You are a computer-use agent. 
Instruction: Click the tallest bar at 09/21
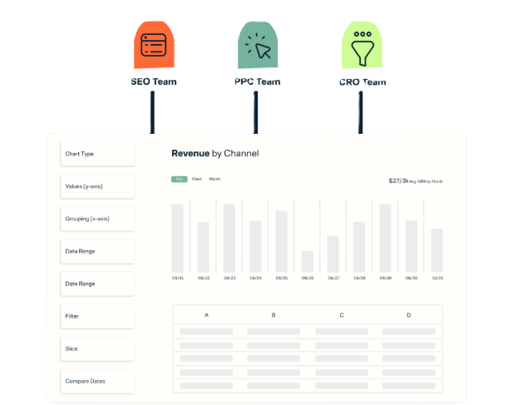tap(177, 238)
